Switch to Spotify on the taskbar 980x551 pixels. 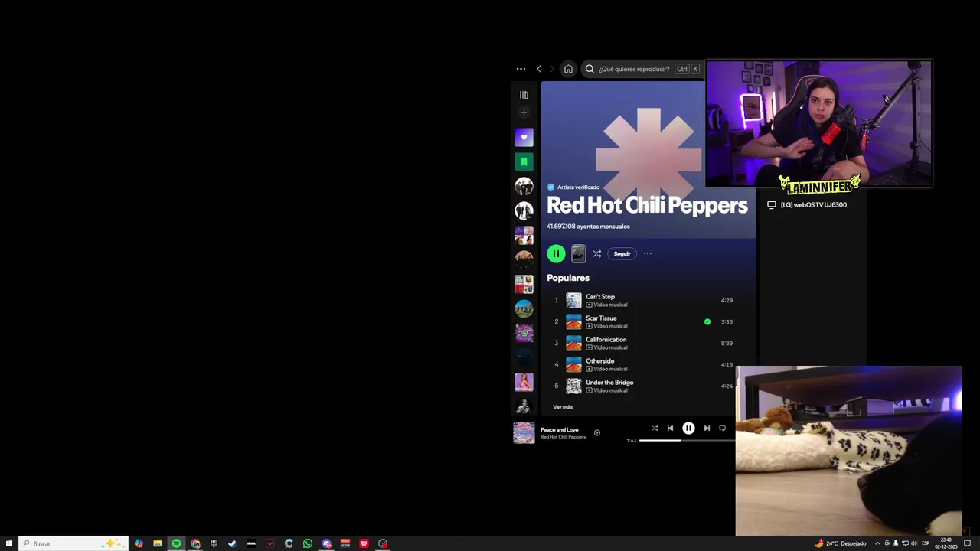pos(176,543)
